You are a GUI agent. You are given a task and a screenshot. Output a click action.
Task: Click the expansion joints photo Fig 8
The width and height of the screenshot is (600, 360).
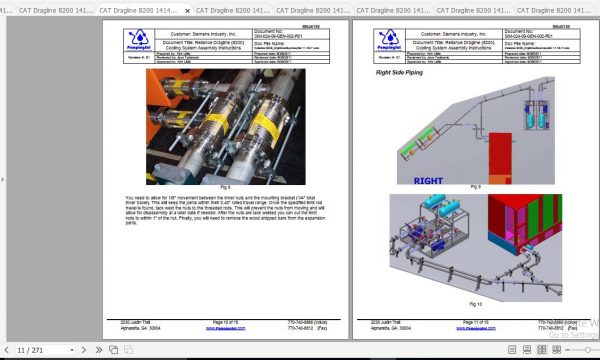(x=226, y=127)
